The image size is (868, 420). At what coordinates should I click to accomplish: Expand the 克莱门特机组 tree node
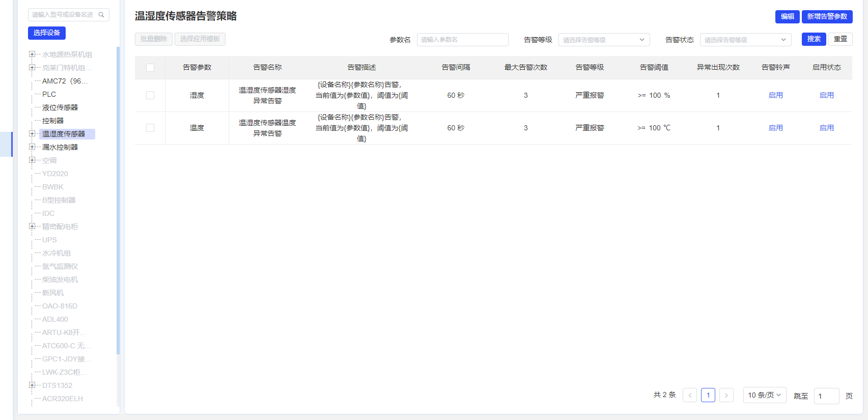tap(32, 67)
